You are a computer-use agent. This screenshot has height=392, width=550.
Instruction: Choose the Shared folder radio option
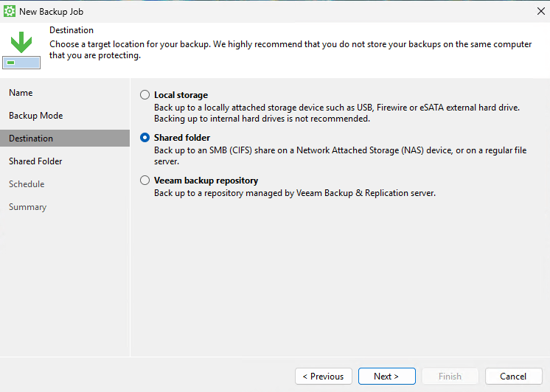coord(145,138)
